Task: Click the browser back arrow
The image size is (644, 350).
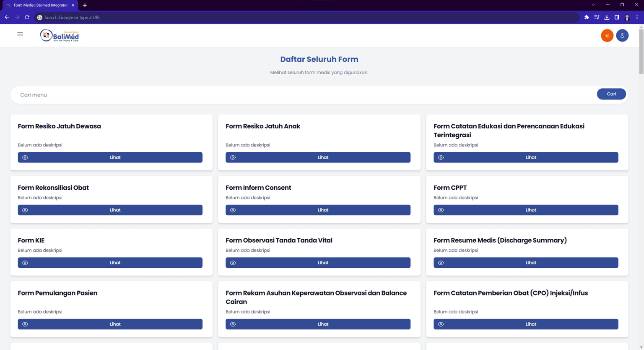Action: coord(7,17)
